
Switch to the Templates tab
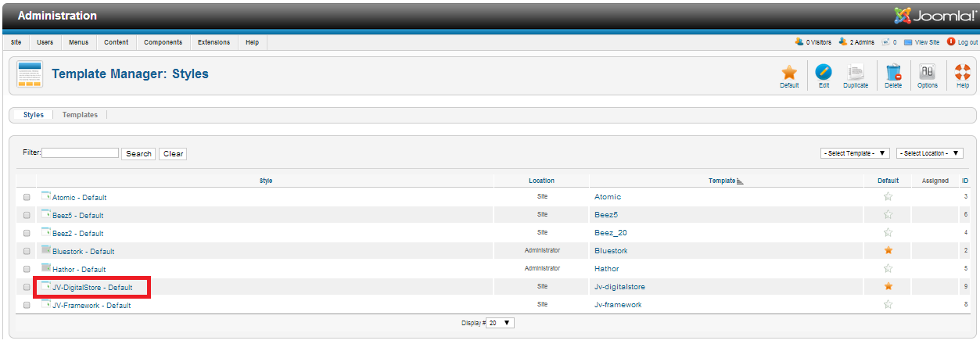80,115
